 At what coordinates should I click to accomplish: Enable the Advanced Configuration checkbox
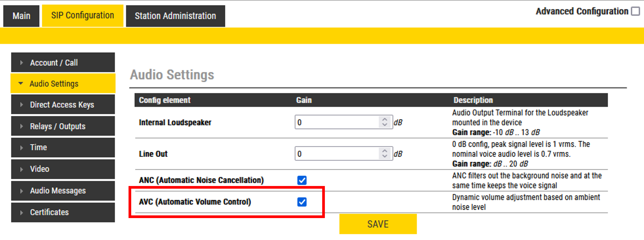coord(635,11)
